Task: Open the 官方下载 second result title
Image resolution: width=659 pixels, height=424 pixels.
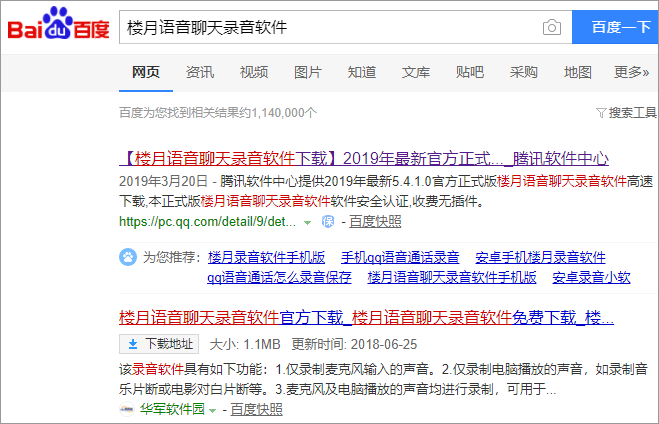Action: tap(366, 317)
